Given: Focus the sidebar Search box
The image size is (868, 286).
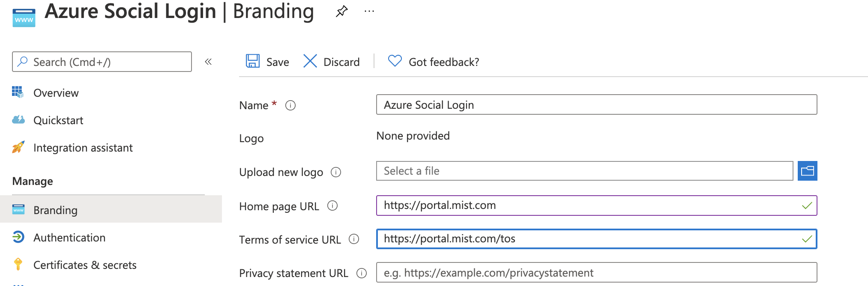Looking at the screenshot, I should [x=102, y=62].
